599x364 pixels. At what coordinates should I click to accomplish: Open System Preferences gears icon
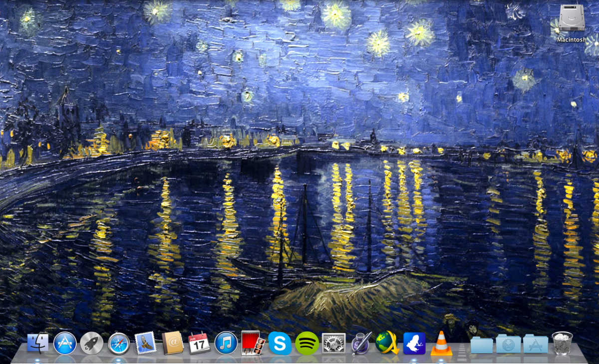pyautogui.click(x=334, y=343)
